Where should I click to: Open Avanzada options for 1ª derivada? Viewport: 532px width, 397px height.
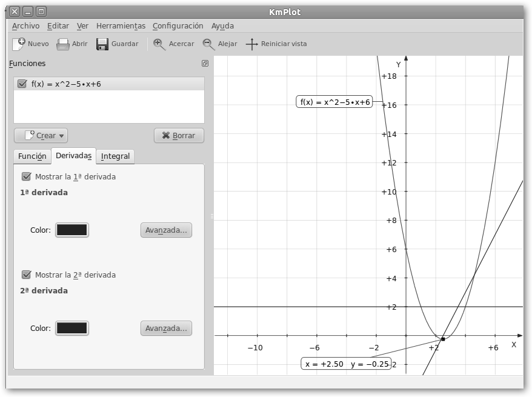pyautogui.click(x=166, y=230)
